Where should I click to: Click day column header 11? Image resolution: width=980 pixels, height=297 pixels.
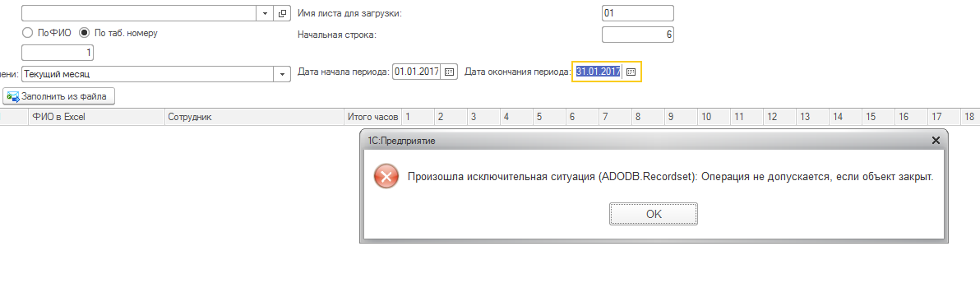[747, 117]
